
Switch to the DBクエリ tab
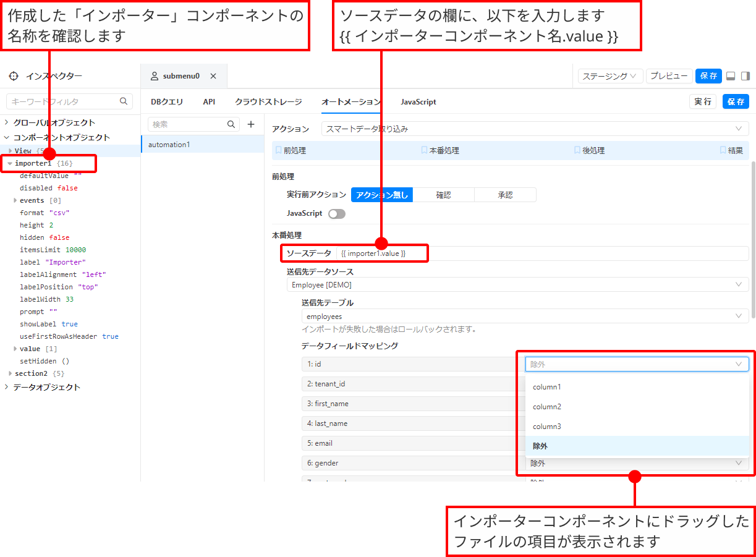pyautogui.click(x=167, y=102)
